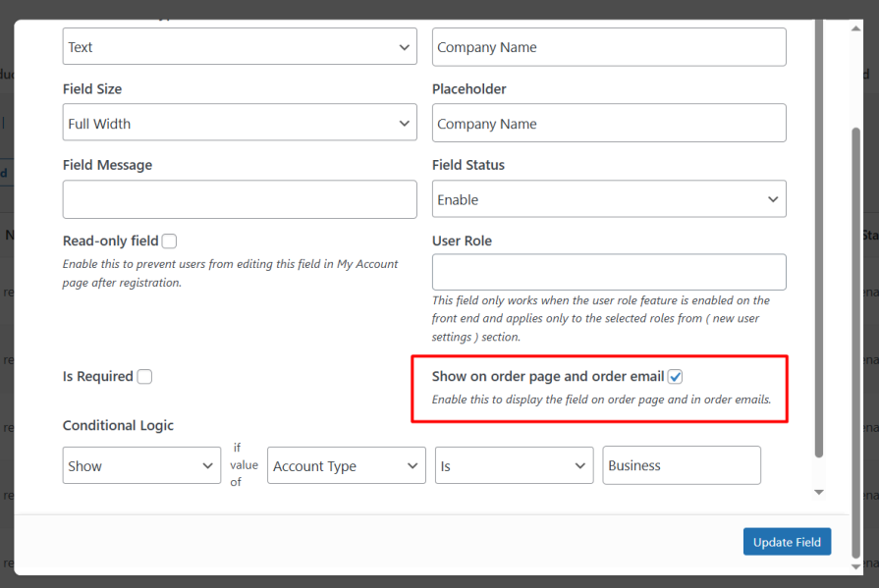Image resolution: width=879 pixels, height=588 pixels.
Task: Open the Conditional Logic action dropdown showing Show
Action: coord(140,465)
